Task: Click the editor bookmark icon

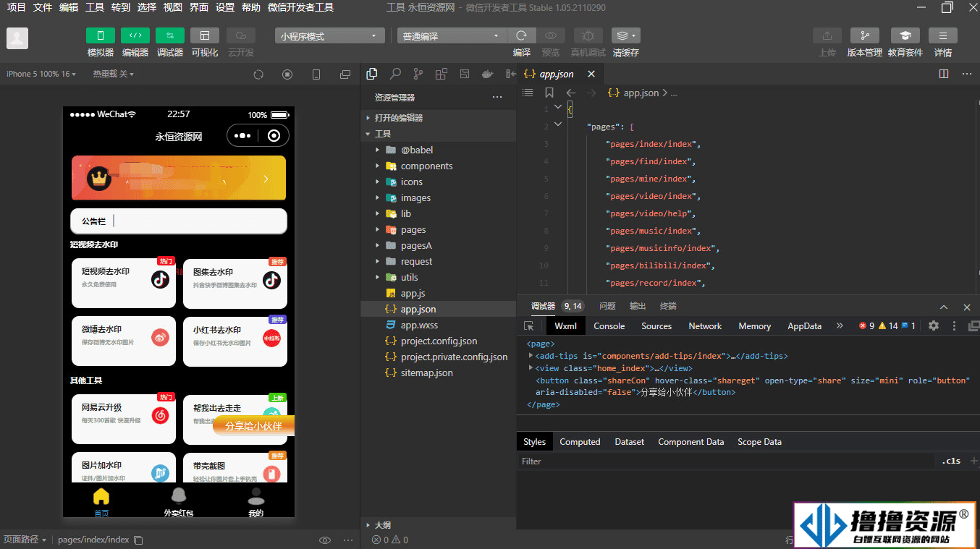Action: pyautogui.click(x=549, y=93)
